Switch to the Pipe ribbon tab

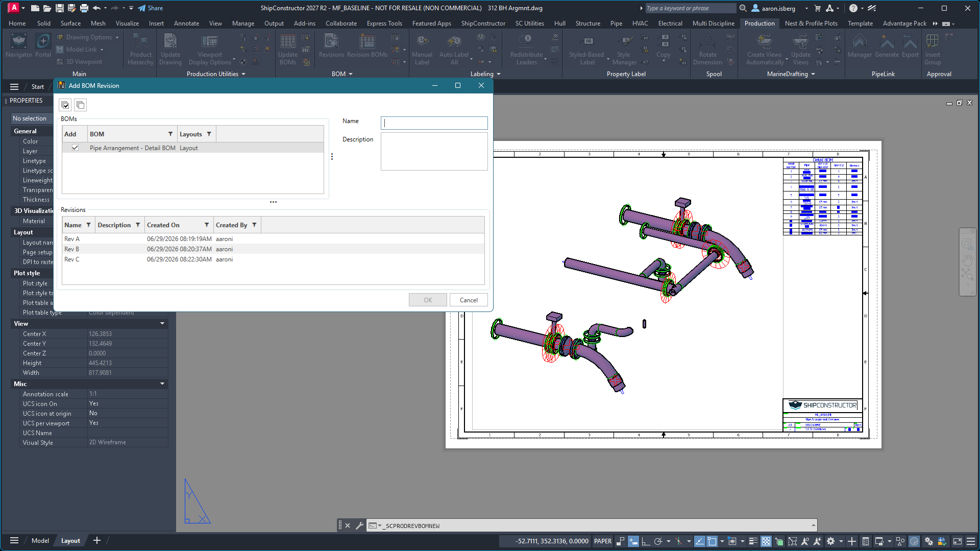pyautogui.click(x=616, y=23)
